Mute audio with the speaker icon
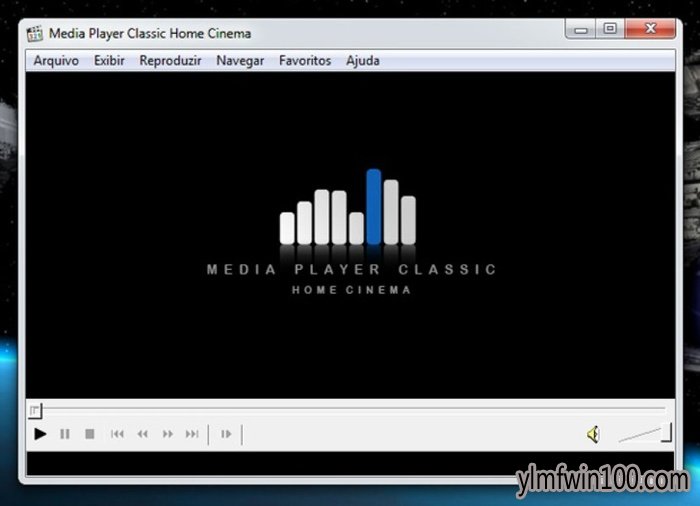Screen dimensions: 700x506 pyautogui.click(x=593, y=434)
